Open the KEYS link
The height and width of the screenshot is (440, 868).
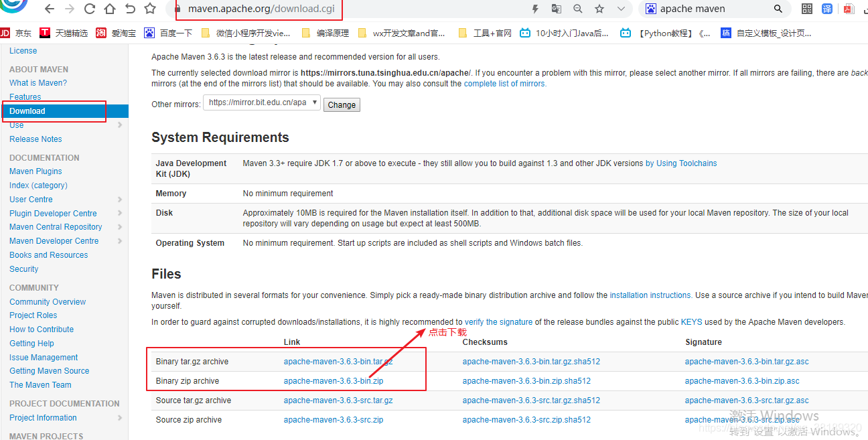pos(691,322)
